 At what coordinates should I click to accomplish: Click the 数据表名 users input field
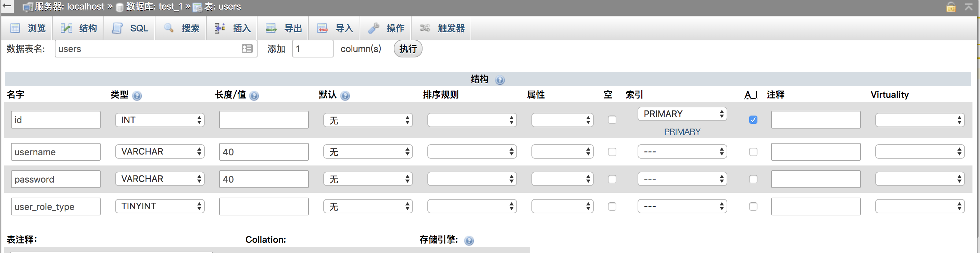tap(156, 49)
